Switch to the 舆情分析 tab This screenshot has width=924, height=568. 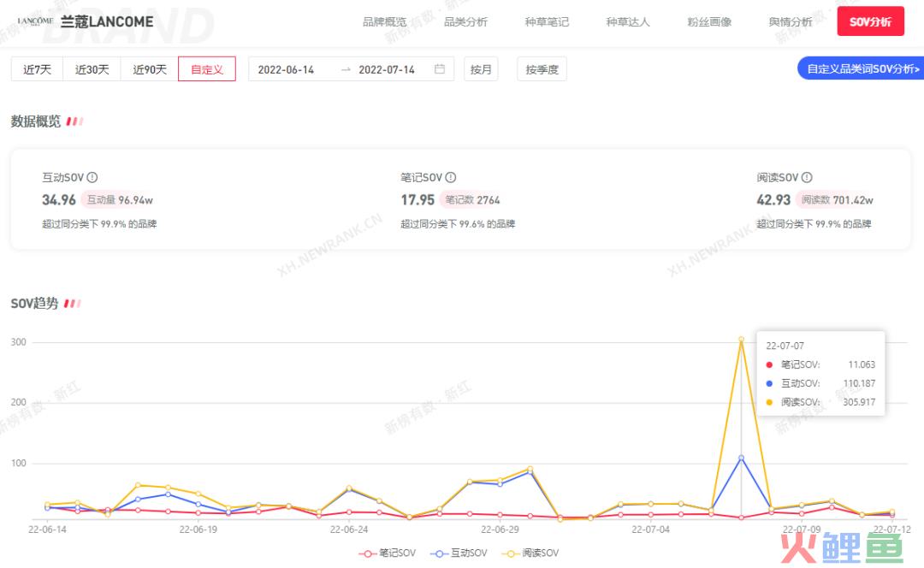pyautogui.click(x=791, y=21)
